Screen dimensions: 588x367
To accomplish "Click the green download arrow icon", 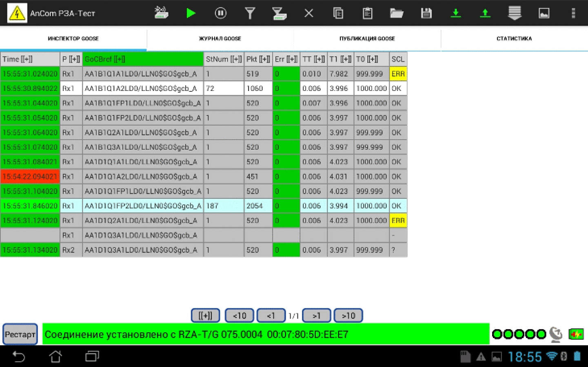I will (x=456, y=13).
